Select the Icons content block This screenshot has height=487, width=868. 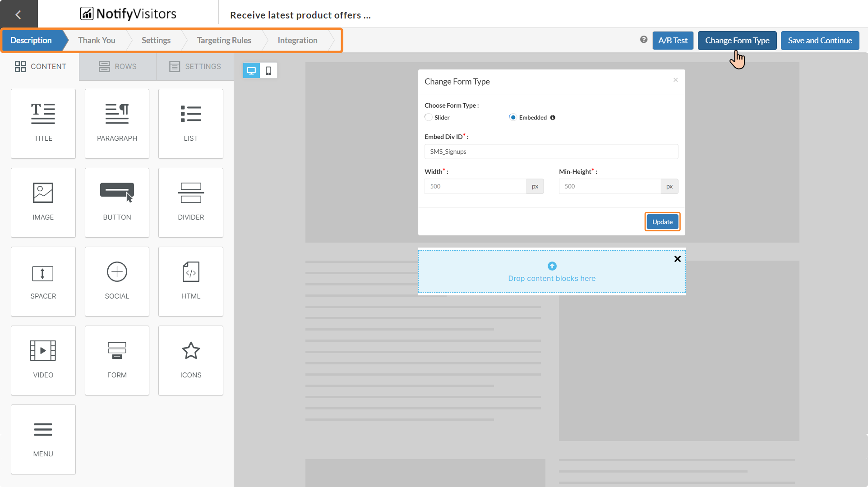(x=191, y=360)
